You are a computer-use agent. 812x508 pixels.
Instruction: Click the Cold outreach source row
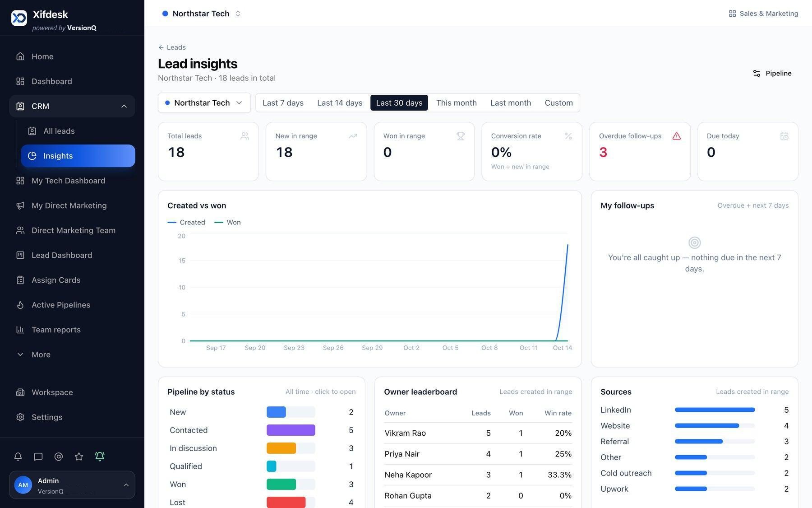pyautogui.click(x=695, y=473)
